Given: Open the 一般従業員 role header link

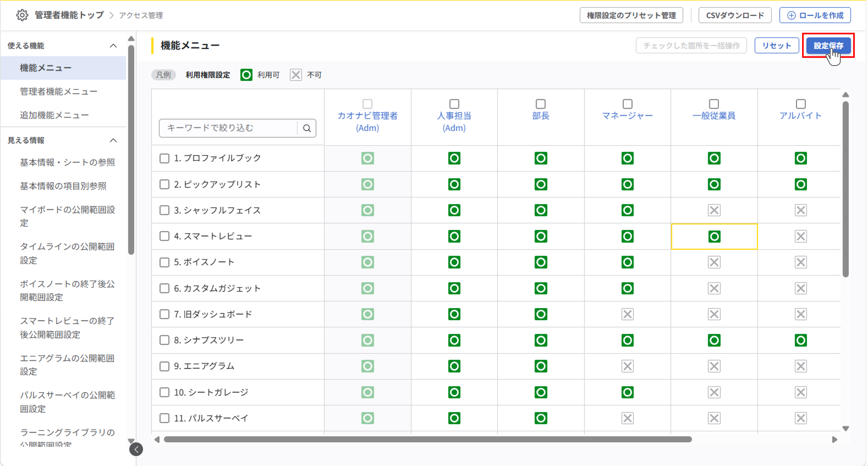Looking at the screenshot, I should point(714,116).
